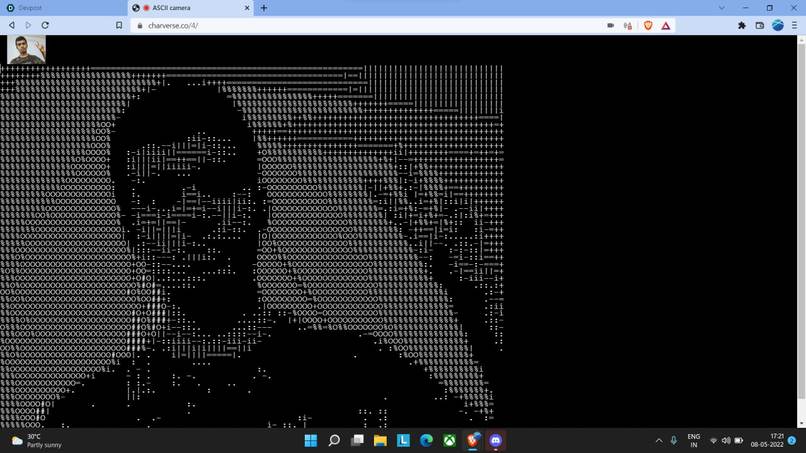Go back to previous page
Image resolution: width=806 pixels, height=453 pixels.
coord(12,25)
